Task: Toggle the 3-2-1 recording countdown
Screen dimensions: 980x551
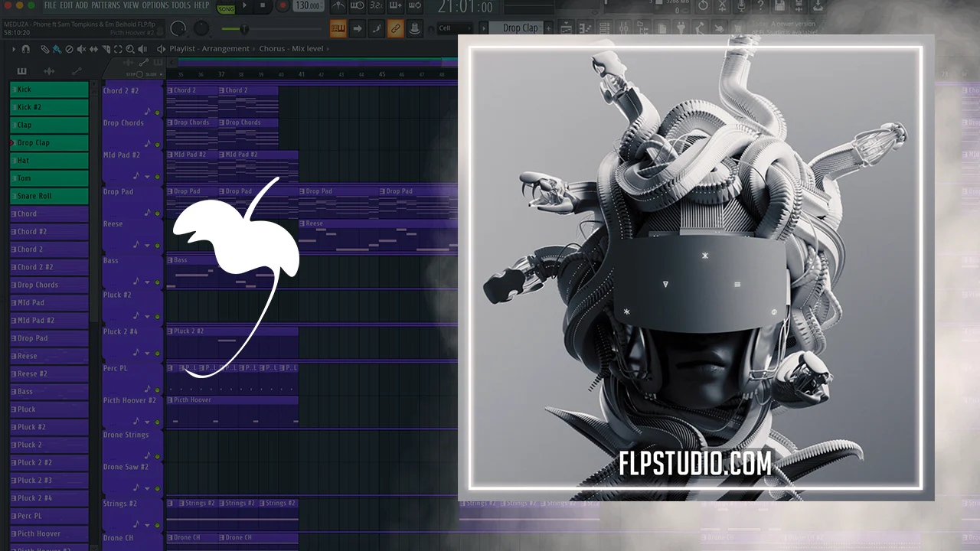Action: 377,6
